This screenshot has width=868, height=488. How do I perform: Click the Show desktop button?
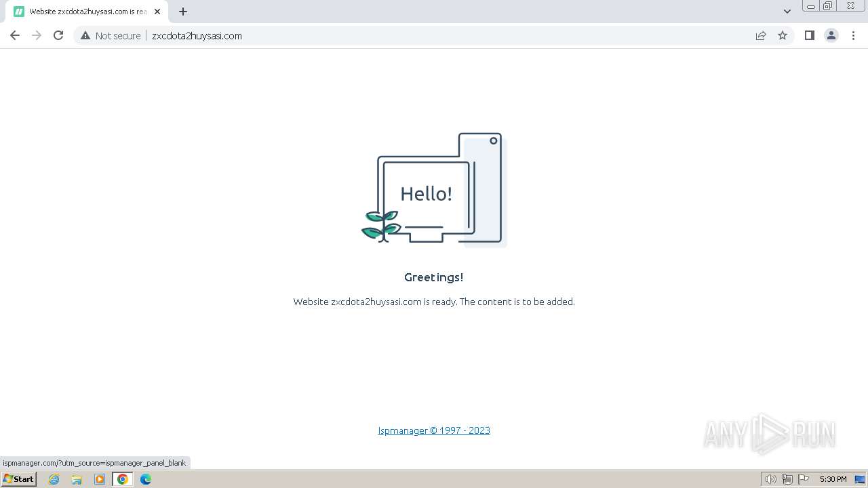(x=860, y=479)
